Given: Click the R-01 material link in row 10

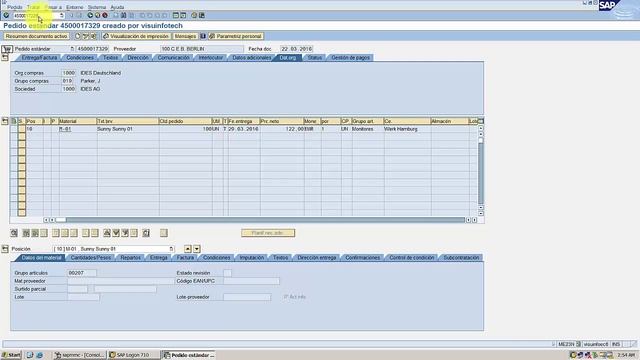Looking at the screenshot, I should point(65,129).
